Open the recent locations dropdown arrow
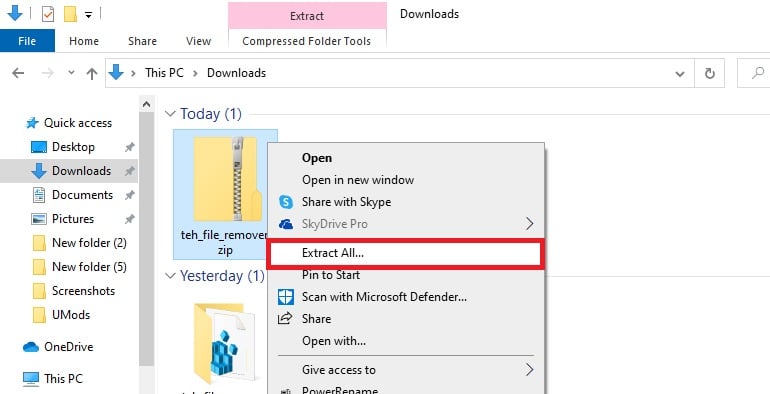This screenshot has height=394, width=770. [71, 73]
